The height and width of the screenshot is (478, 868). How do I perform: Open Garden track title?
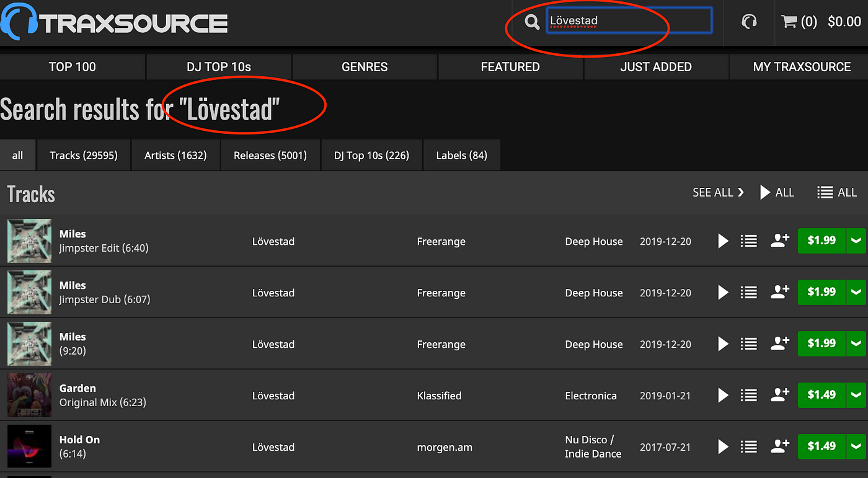77,388
